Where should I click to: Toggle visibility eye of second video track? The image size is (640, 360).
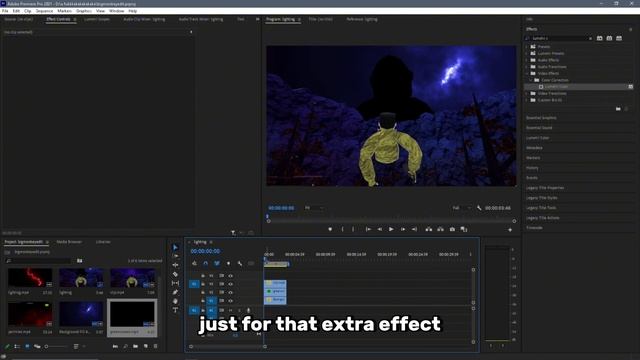click(x=231, y=284)
